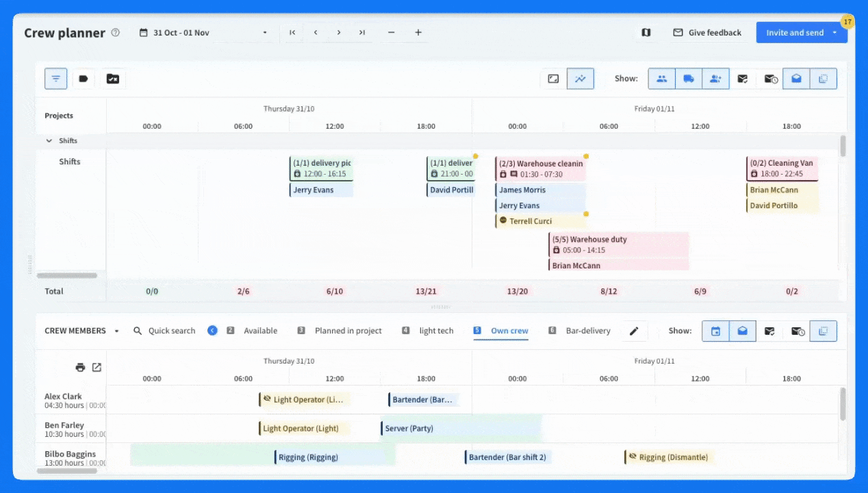Screen dimensions: 868x493
Task: Select Jerry Evans under delivery pickup shift
Action: (x=321, y=190)
